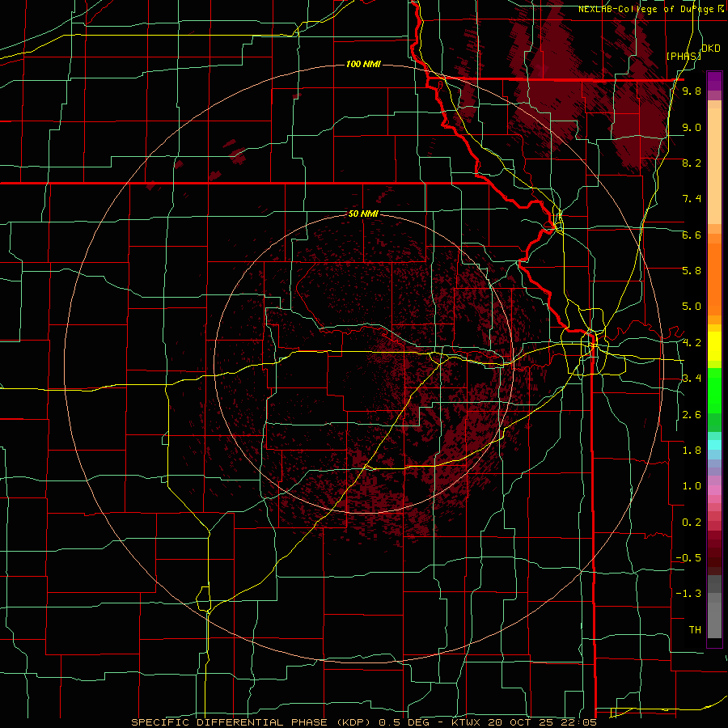Click the NEXLAB-College of DuPage credit text
The width and height of the screenshot is (728, 728).
[x=645, y=9]
